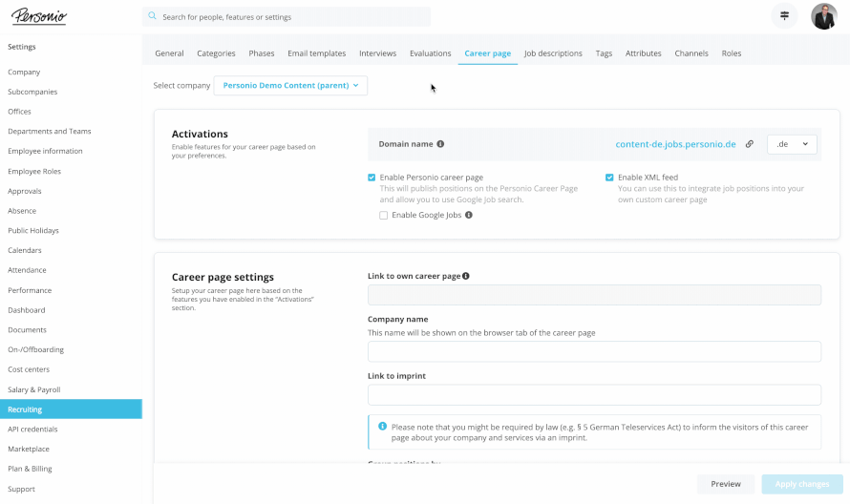Open Dashboard in sidebar
The height and width of the screenshot is (504, 850).
[x=27, y=310]
